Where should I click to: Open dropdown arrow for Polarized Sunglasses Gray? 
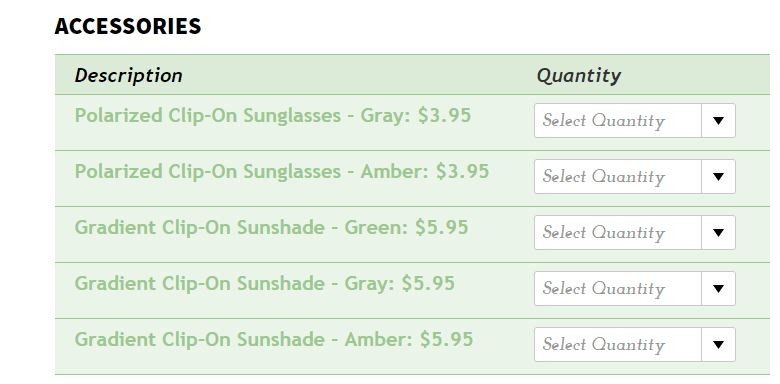coord(718,120)
